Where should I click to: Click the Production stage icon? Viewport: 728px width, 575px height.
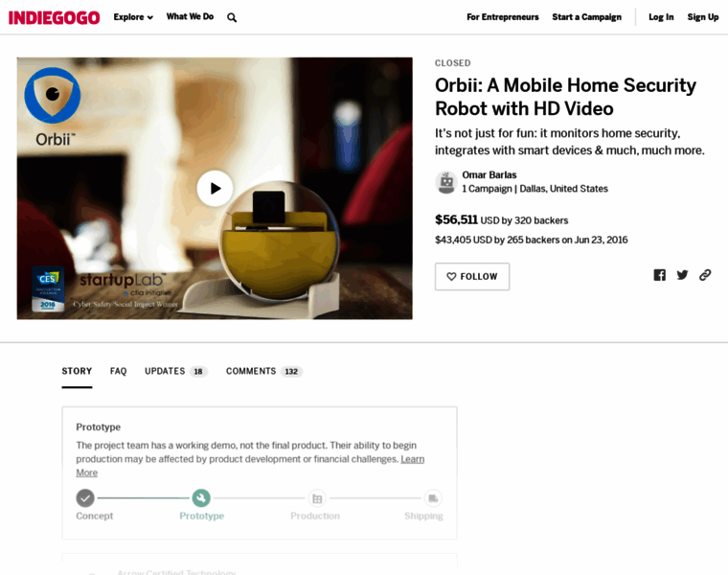pos(317,497)
